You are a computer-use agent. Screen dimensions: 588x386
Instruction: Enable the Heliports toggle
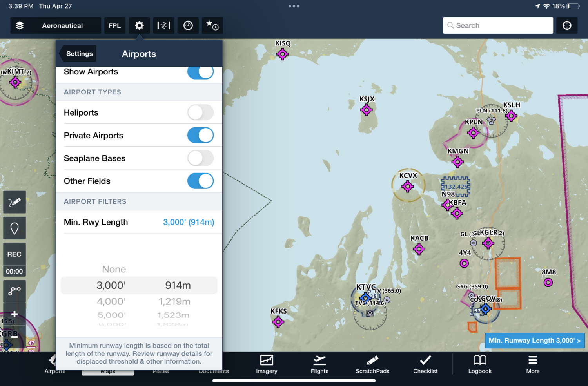coord(200,112)
